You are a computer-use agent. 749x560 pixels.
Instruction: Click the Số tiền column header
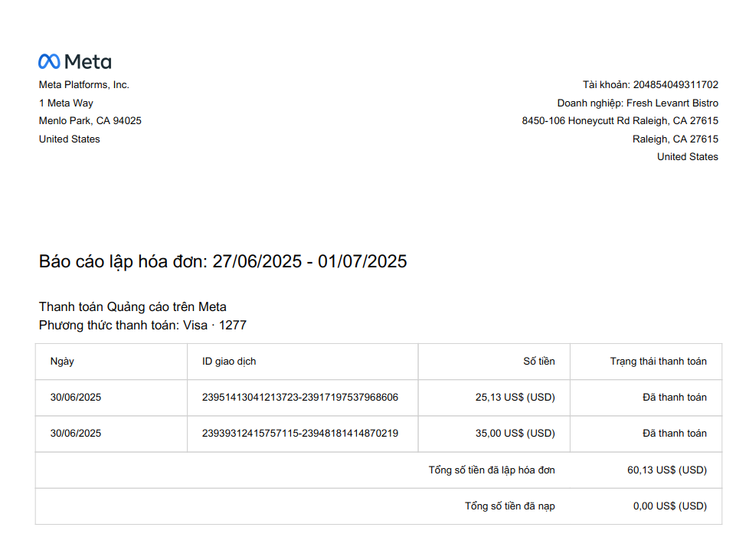click(539, 362)
